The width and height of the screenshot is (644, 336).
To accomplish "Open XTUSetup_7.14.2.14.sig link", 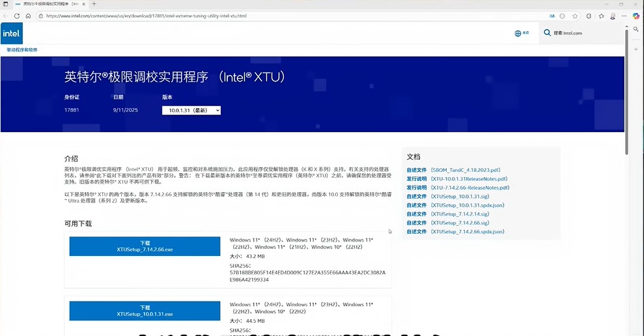I will pyautogui.click(x=460, y=214).
